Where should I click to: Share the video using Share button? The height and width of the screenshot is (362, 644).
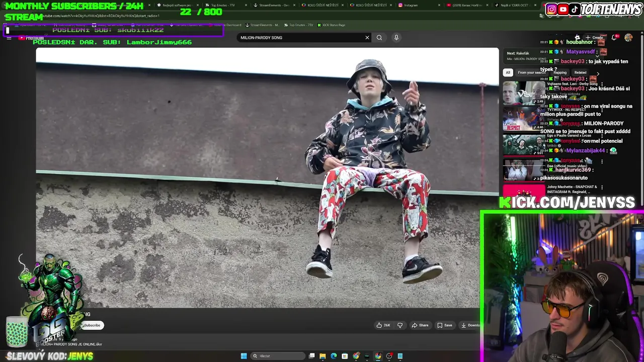[x=420, y=325]
